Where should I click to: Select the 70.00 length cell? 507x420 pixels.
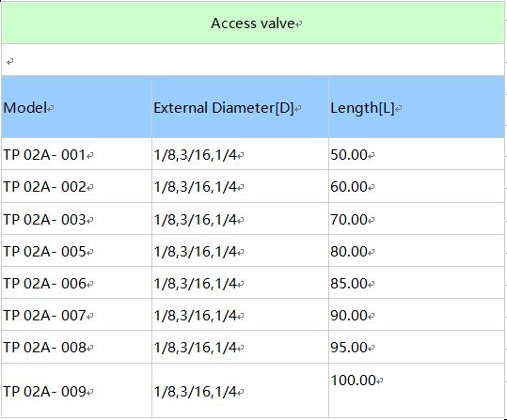click(417, 219)
